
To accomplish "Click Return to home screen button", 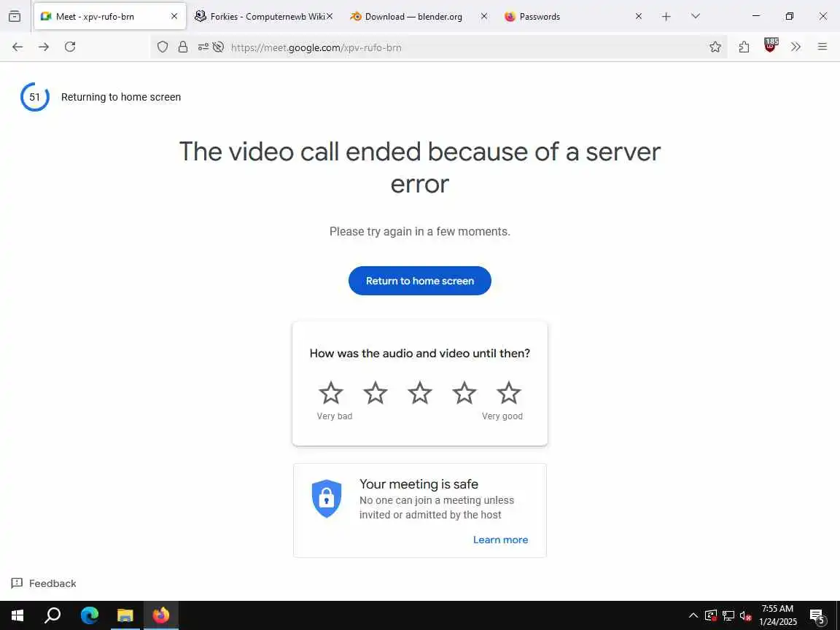I will [420, 281].
